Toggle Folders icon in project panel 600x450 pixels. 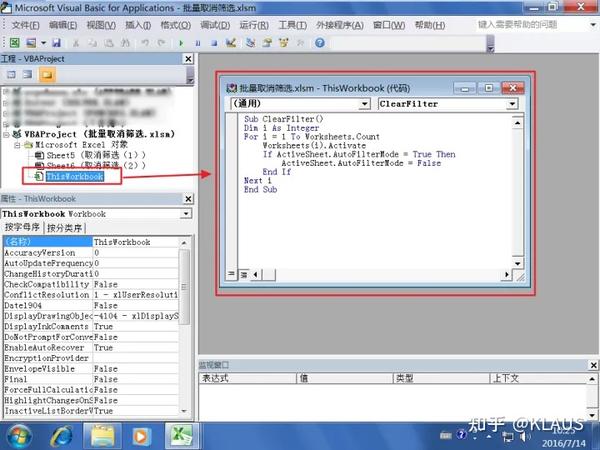click(x=47, y=74)
